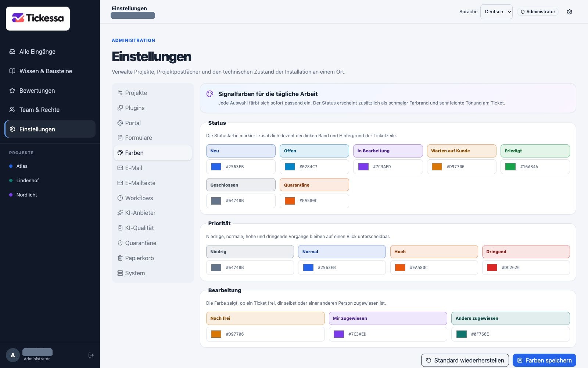Switch to the E-Mail settings section
The image size is (588, 368).
coord(153,168)
